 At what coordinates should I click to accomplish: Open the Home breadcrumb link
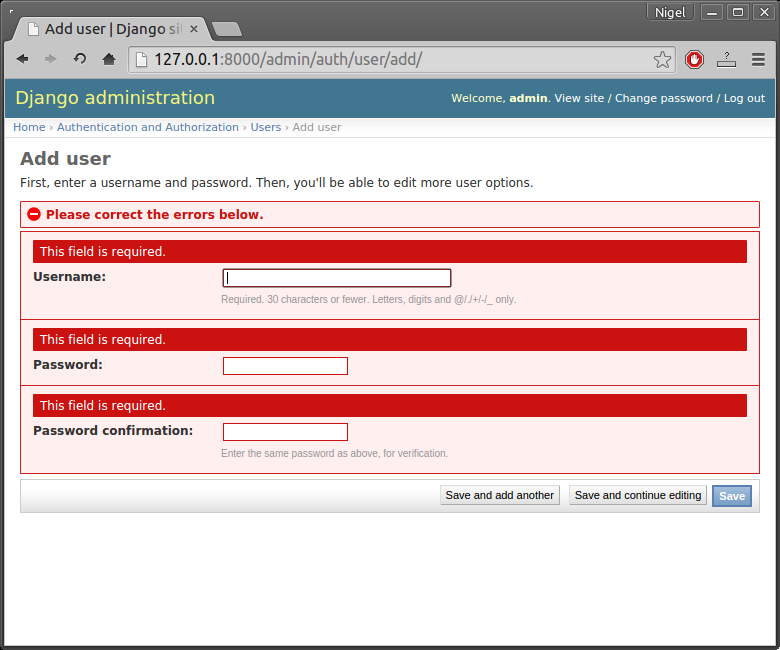coord(29,127)
